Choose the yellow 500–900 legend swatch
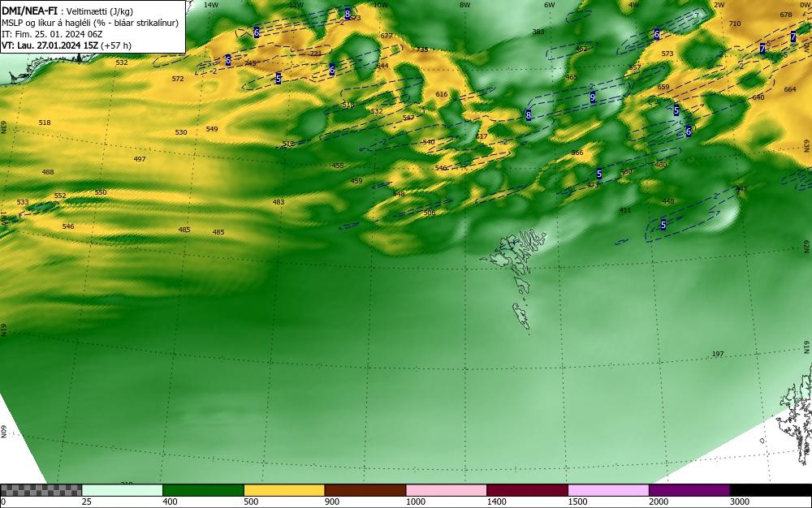812x508 pixels. coord(284,490)
